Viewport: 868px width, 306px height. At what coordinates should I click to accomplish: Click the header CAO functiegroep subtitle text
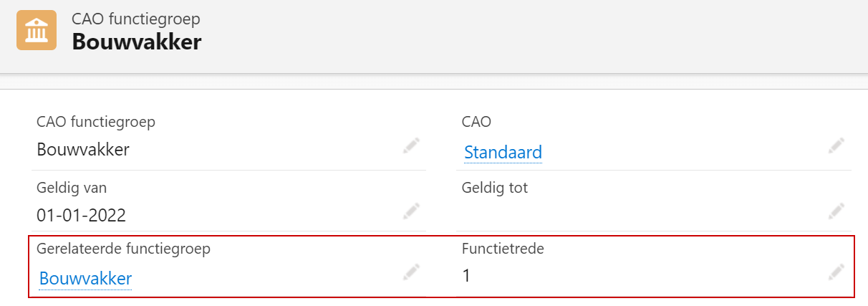pos(135,19)
